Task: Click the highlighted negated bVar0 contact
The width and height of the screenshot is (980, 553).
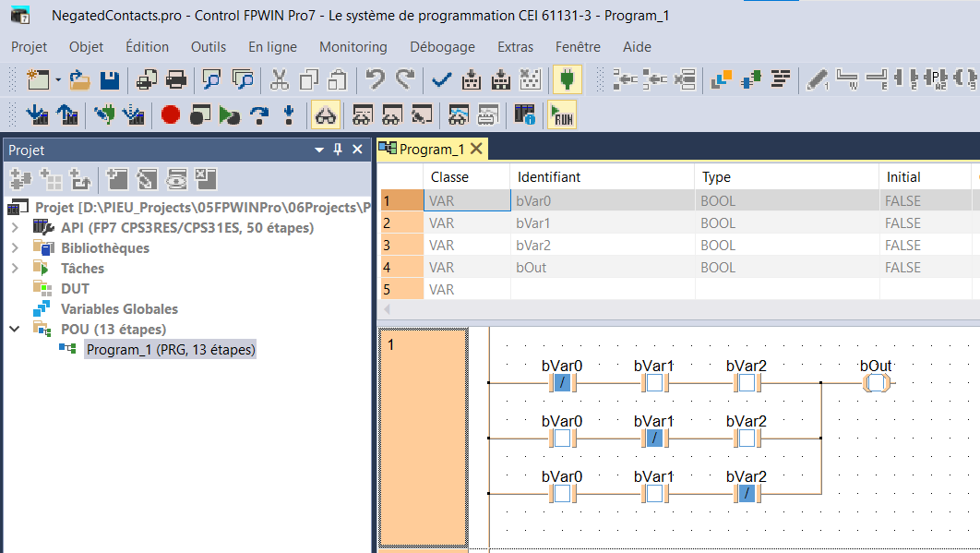Action: click(x=562, y=383)
